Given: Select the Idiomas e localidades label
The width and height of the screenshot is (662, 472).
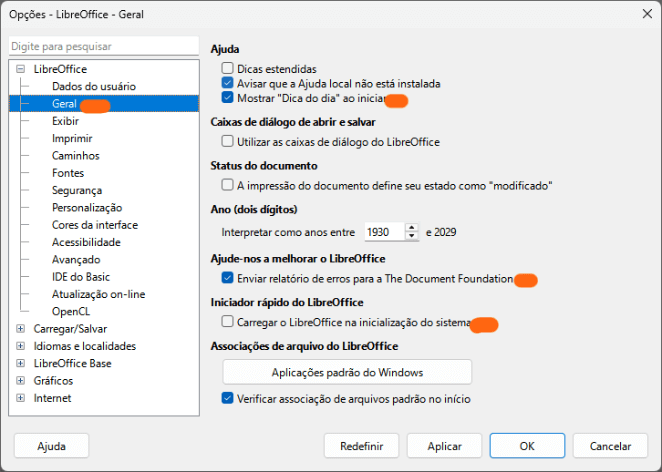Looking at the screenshot, I should (x=85, y=346).
